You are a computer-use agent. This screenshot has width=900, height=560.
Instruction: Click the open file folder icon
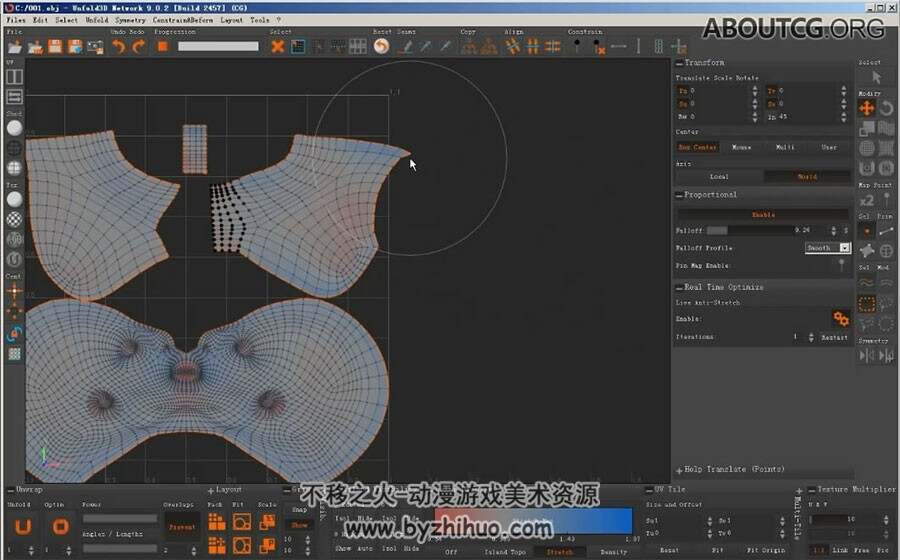click(15, 46)
